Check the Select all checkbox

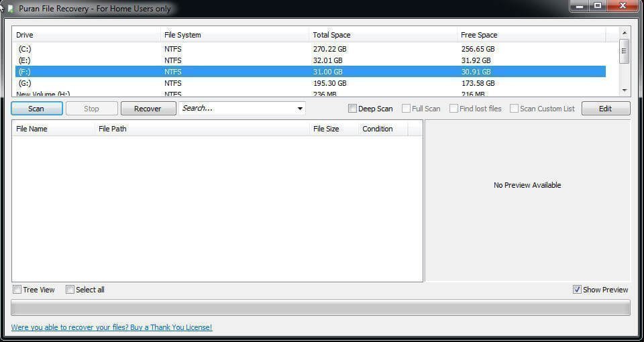pos(70,290)
